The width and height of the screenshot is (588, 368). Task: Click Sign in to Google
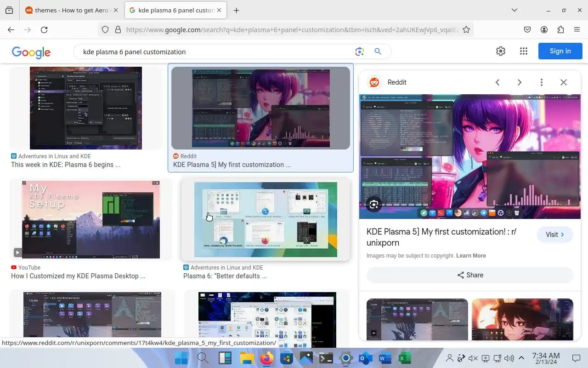(560, 51)
